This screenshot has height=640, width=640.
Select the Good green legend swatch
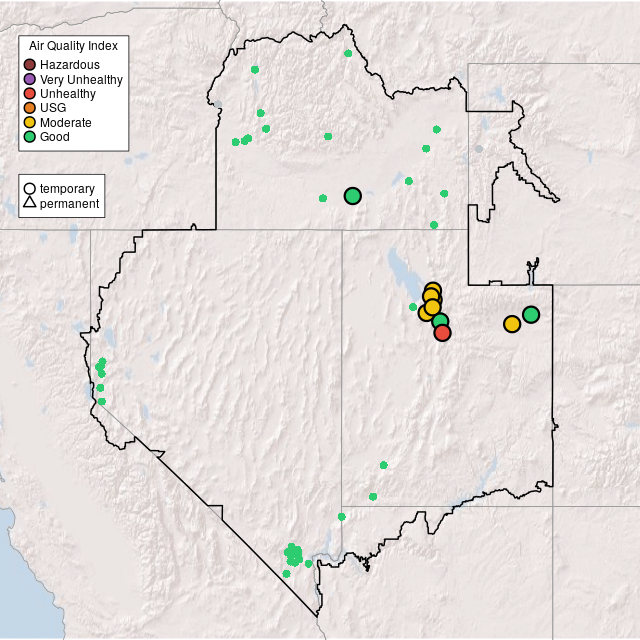[x=30, y=136]
